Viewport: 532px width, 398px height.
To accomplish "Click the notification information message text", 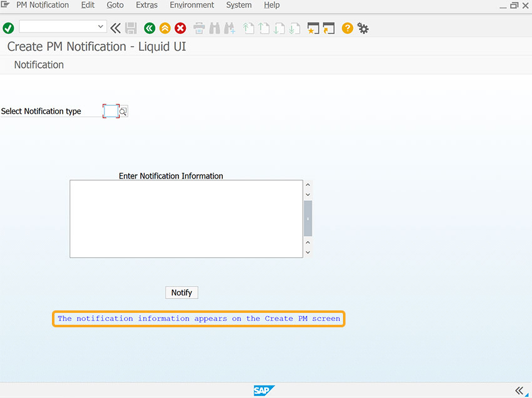I will [x=199, y=319].
